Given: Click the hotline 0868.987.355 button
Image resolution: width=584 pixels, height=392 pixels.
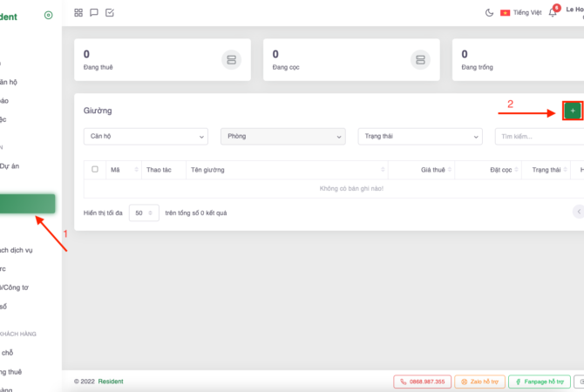Looking at the screenshot, I should tap(422, 382).
